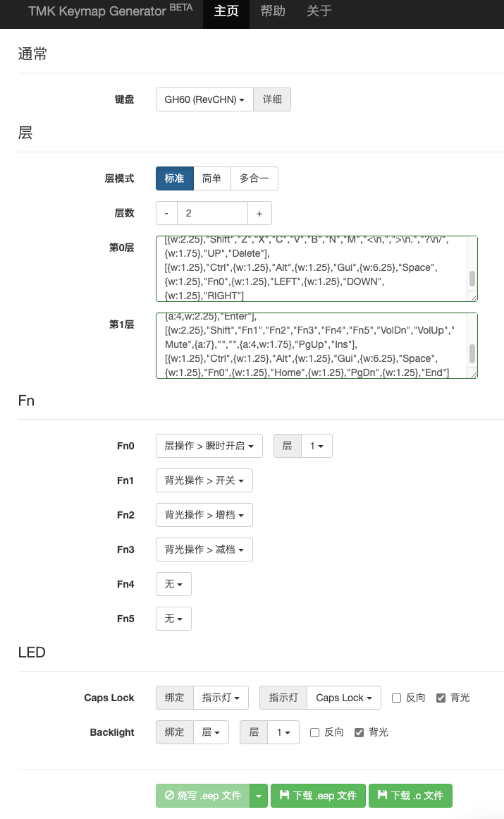Viewport: 504px width, 819px height.
Task: Click the 烧写 .eep 文件 button
Action: [202, 795]
